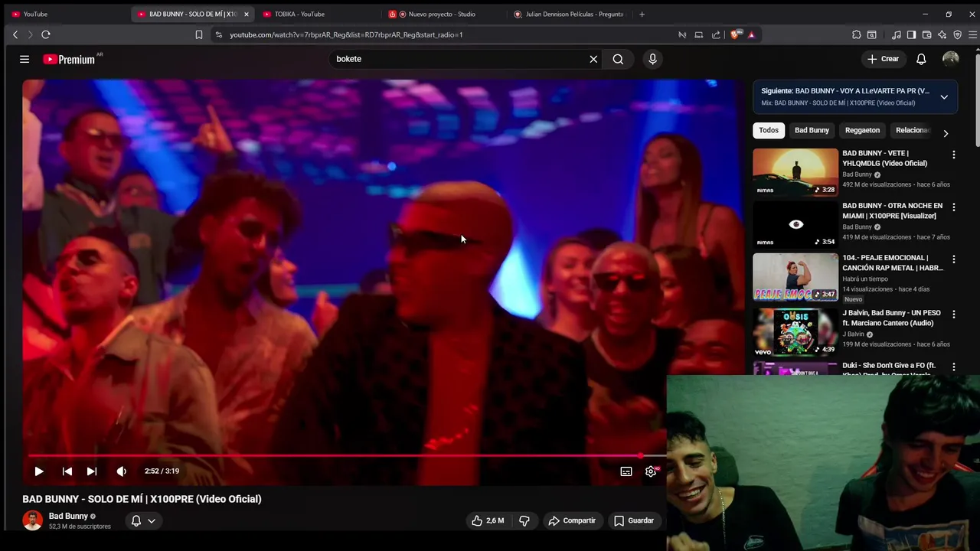
Task: Open the UN PESO video thumbnail
Action: click(x=795, y=332)
